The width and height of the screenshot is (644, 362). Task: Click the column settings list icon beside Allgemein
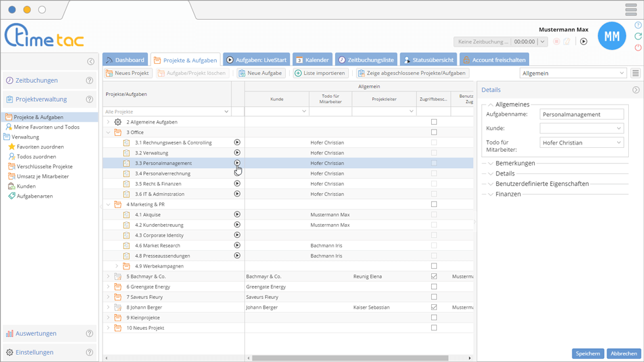[635, 74]
